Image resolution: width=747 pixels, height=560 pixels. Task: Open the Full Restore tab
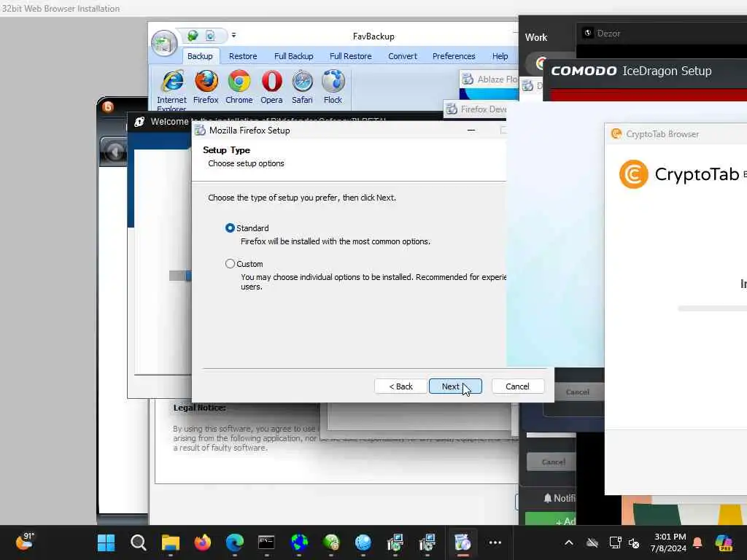point(351,56)
